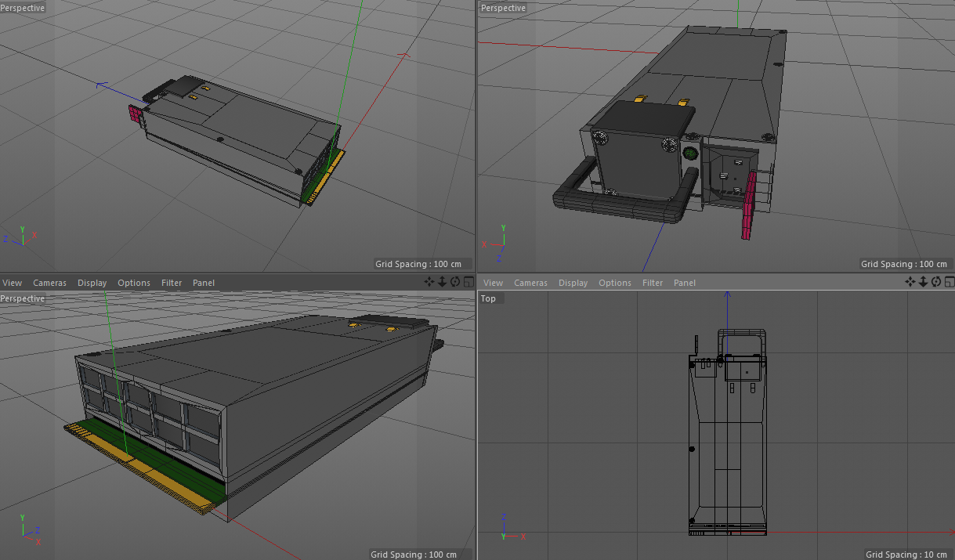The height and width of the screenshot is (560, 955).
Task: Open Panel menu in bottom-left Perspective viewport
Action: [204, 283]
